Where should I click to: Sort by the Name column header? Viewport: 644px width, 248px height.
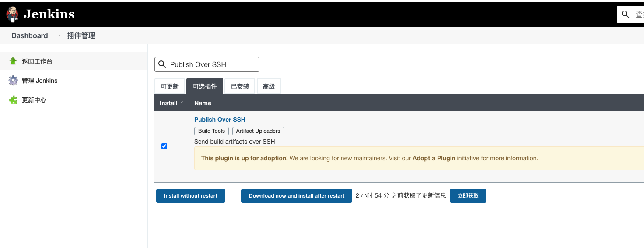(203, 103)
